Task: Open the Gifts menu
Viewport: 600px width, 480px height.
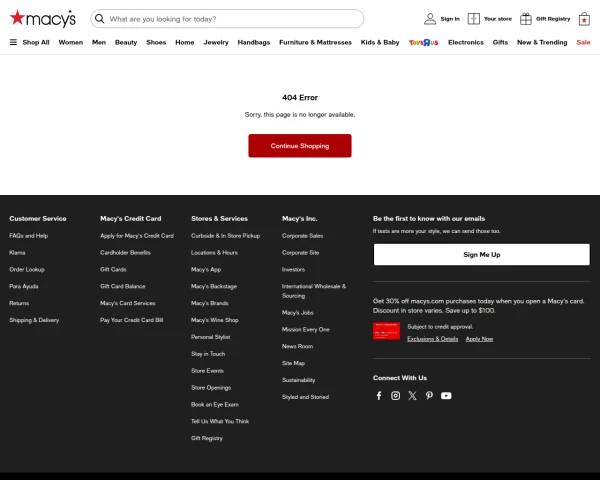Action: pyautogui.click(x=500, y=42)
